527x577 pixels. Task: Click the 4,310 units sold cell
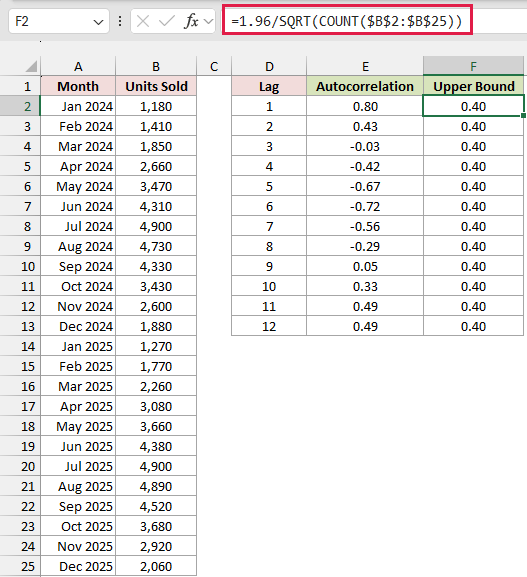pos(156,206)
